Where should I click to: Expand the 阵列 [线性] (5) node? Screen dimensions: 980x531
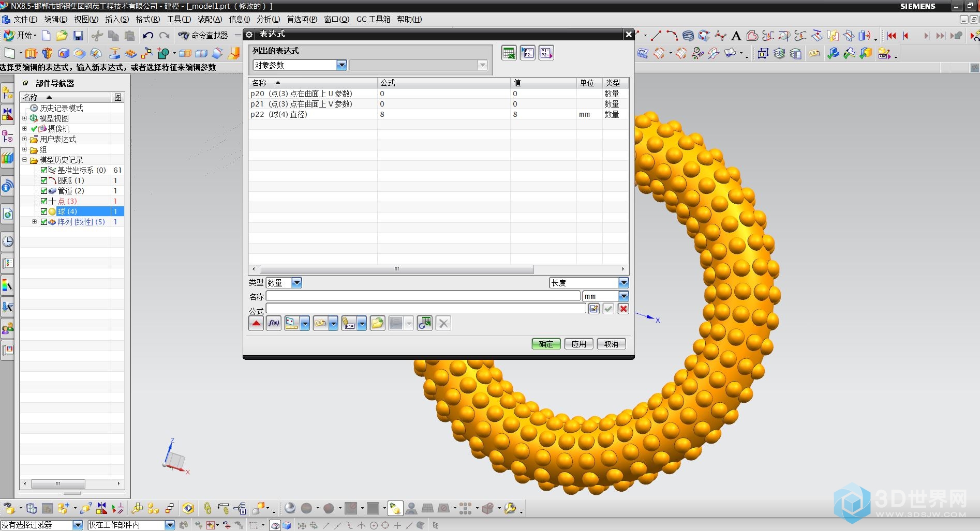tap(34, 222)
